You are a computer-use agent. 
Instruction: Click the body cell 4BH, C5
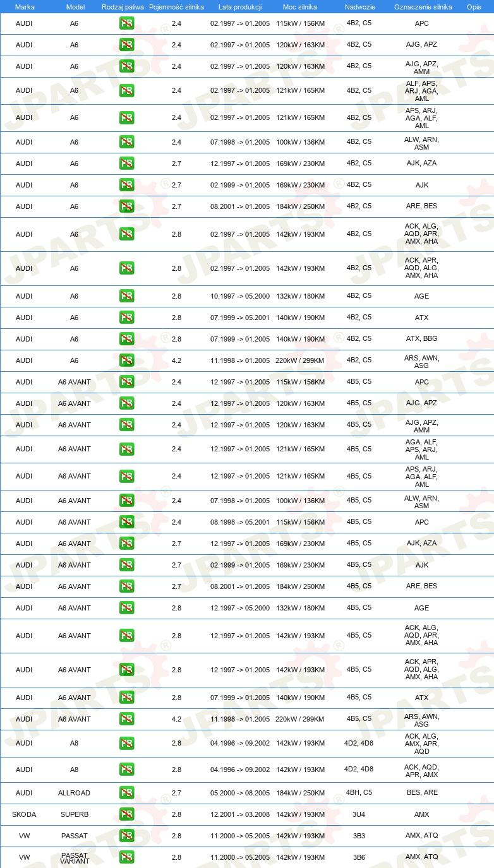(359, 792)
